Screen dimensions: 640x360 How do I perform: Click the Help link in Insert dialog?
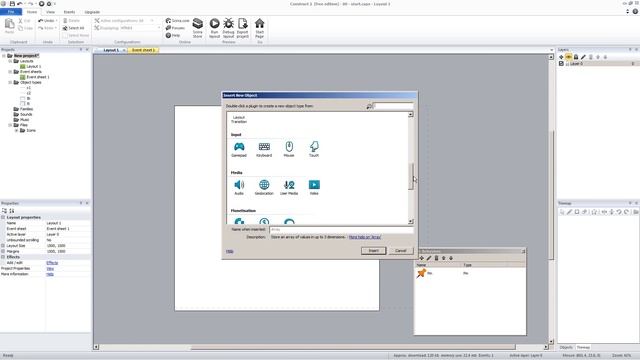(x=229, y=251)
